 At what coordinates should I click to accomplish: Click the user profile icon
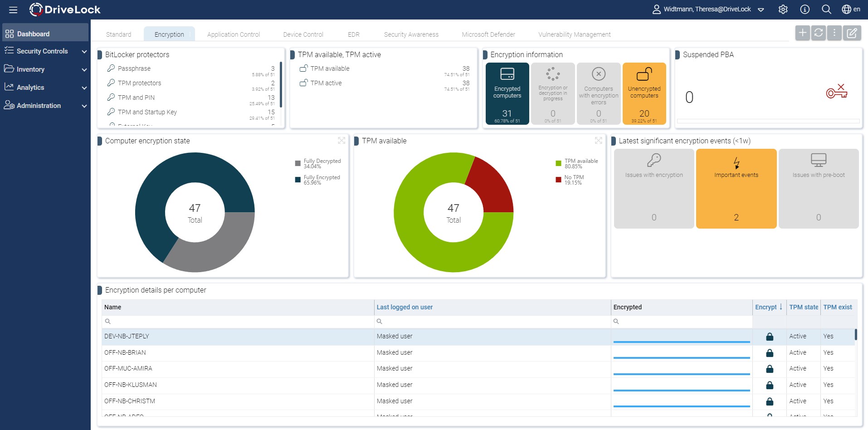coord(656,10)
